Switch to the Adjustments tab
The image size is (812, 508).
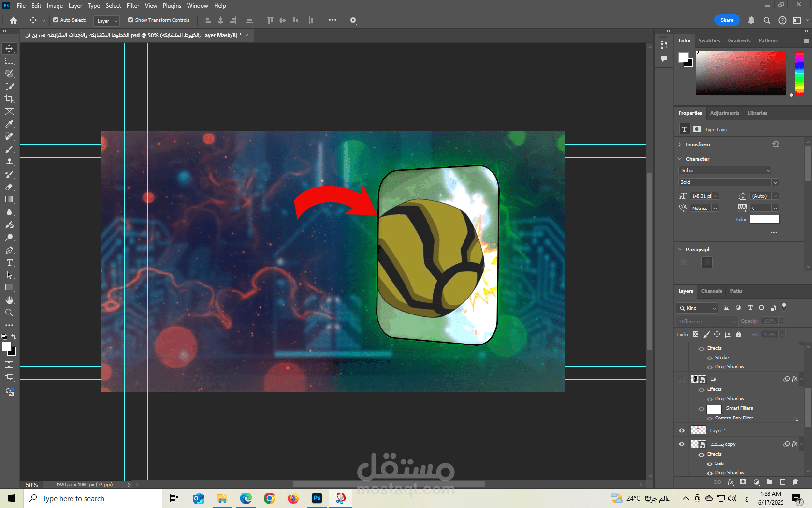click(x=725, y=113)
